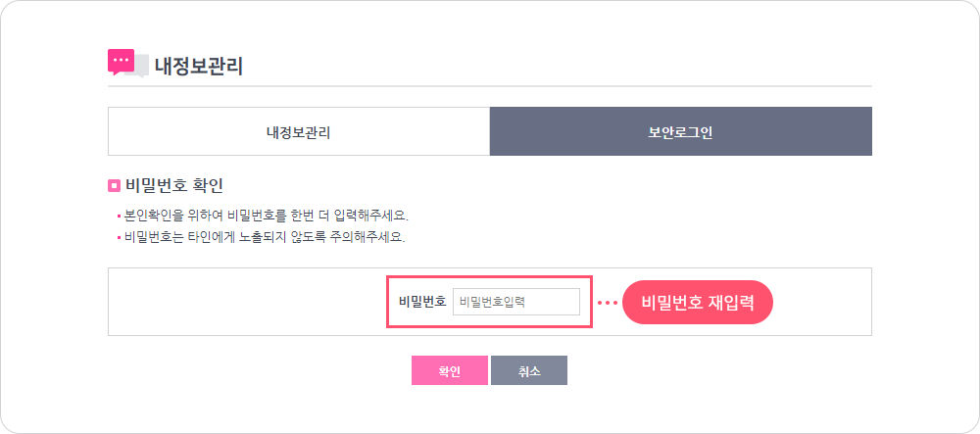980x434 pixels.
Task: Click pink bullet before 본인확인을 위하여 line
Action: coord(119,217)
